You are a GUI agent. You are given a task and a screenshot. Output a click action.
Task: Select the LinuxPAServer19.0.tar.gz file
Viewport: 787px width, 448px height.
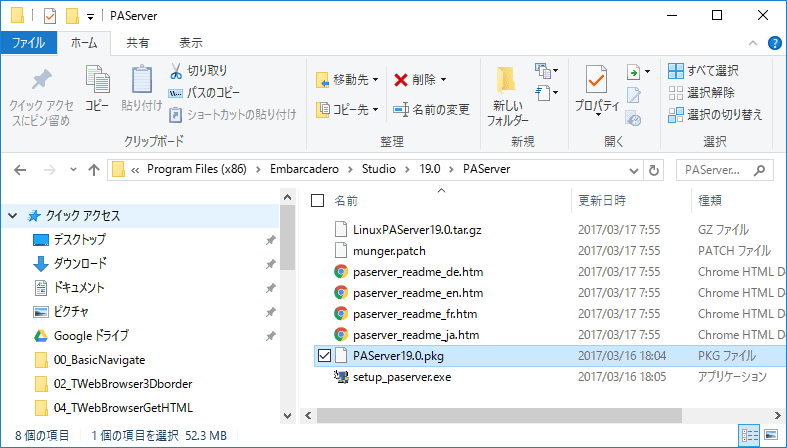tap(417, 230)
